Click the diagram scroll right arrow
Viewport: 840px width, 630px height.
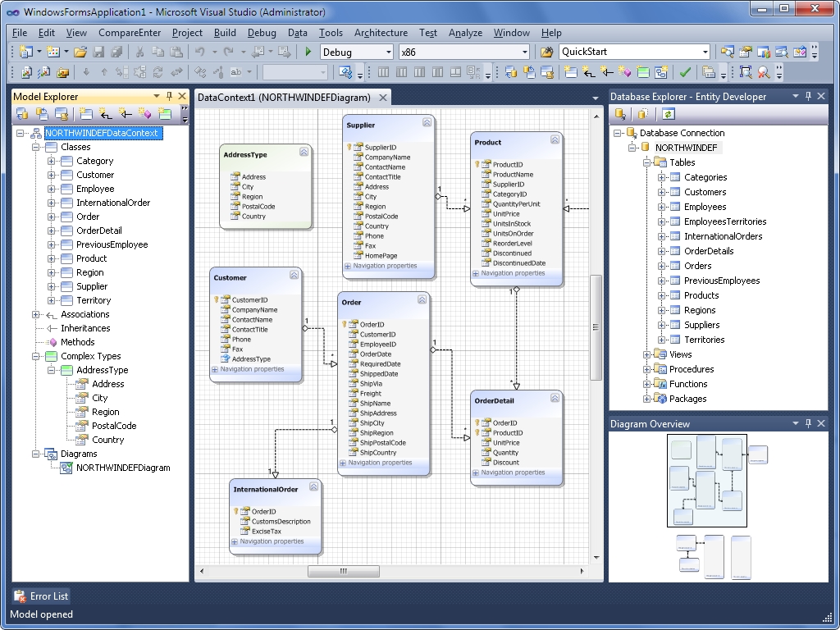click(582, 571)
